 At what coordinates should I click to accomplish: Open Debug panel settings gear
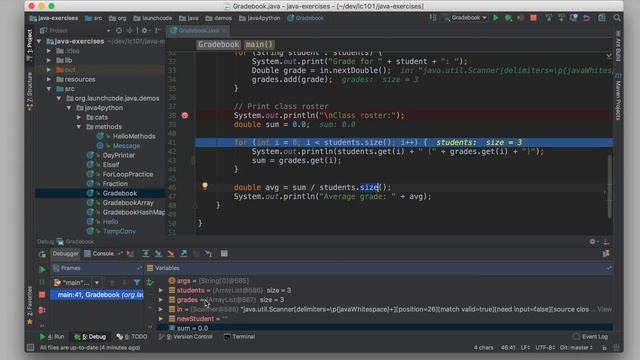coord(593,242)
